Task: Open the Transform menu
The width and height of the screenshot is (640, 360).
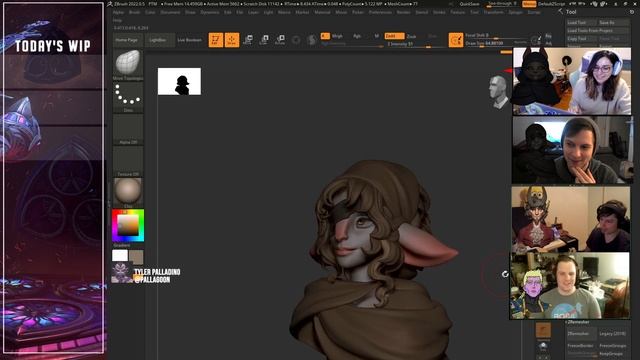Action: [x=493, y=12]
